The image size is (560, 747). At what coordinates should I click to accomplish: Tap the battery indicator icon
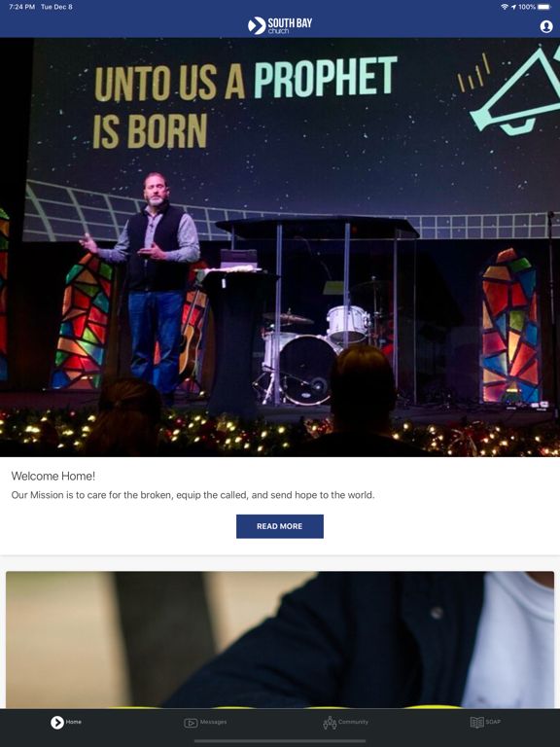point(544,7)
